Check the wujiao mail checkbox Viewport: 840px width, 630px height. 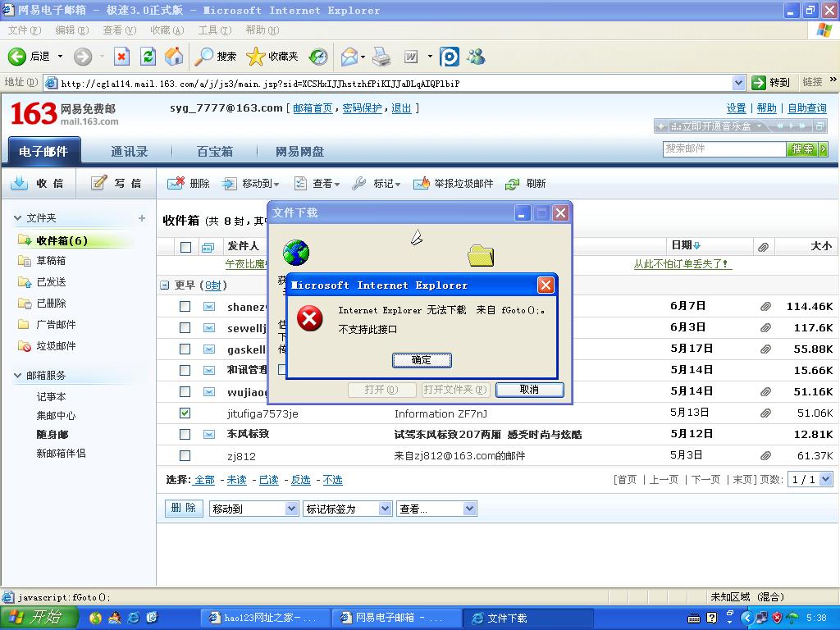click(x=185, y=391)
